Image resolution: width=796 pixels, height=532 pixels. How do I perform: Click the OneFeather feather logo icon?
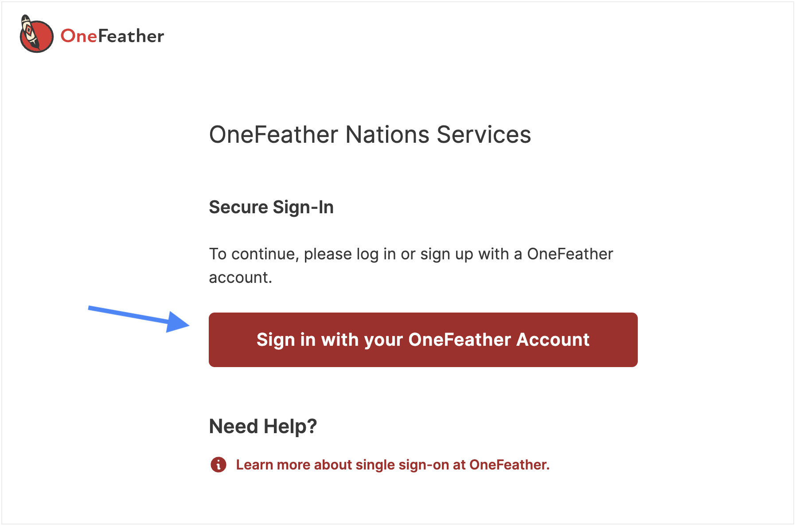[x=36, y=34]
